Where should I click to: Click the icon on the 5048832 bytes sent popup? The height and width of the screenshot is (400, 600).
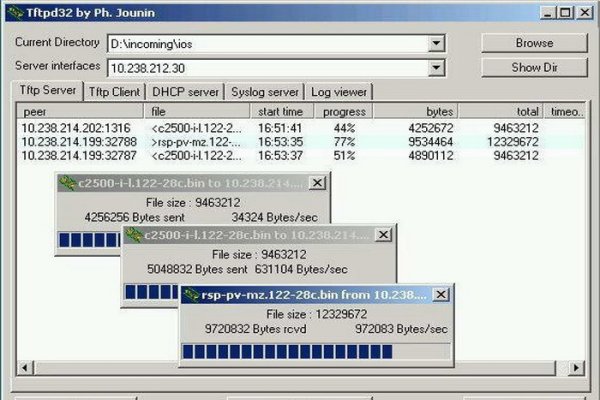133,235
